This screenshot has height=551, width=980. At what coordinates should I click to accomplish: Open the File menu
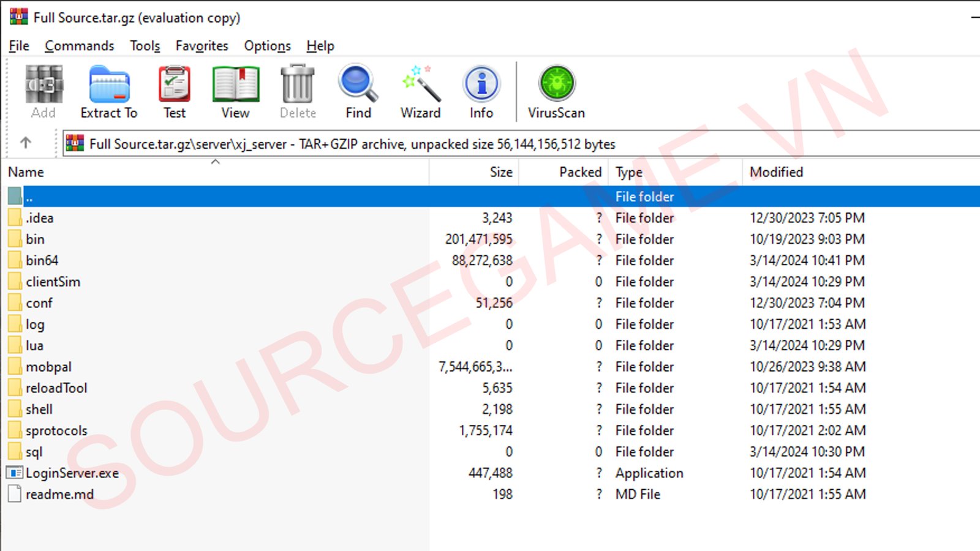[19, 46]
